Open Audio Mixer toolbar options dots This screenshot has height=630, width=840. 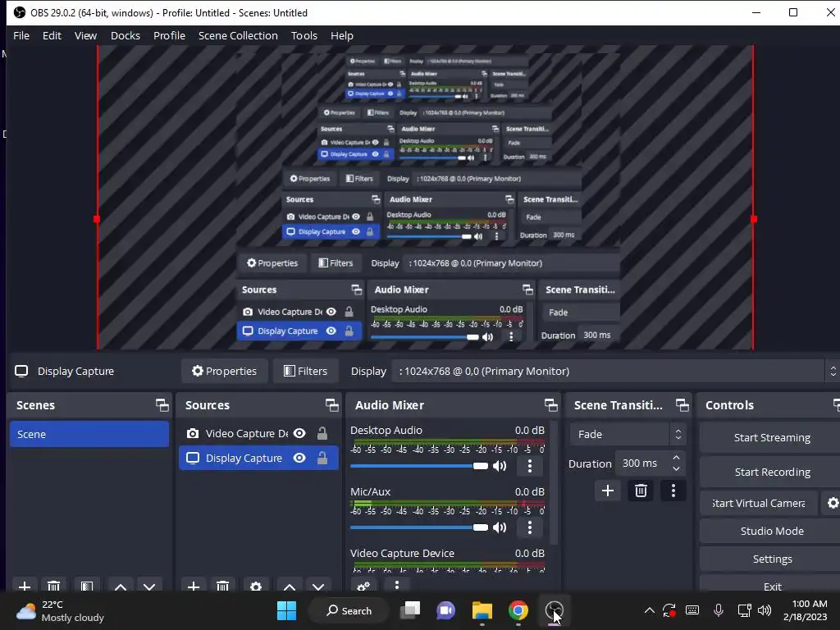(x=397, y=585)
